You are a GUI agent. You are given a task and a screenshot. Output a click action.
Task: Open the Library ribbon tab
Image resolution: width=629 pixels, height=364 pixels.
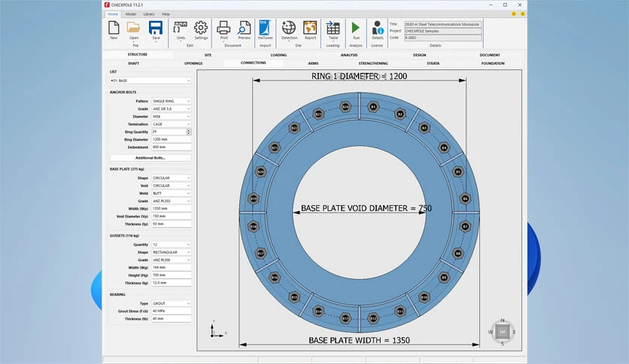149,14
